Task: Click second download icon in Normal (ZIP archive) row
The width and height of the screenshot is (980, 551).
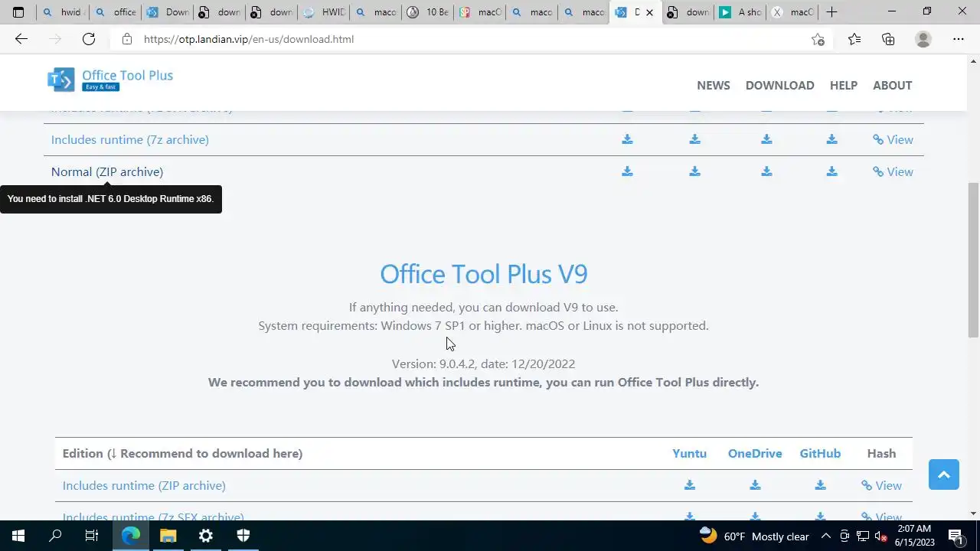Action: (694, 171)
